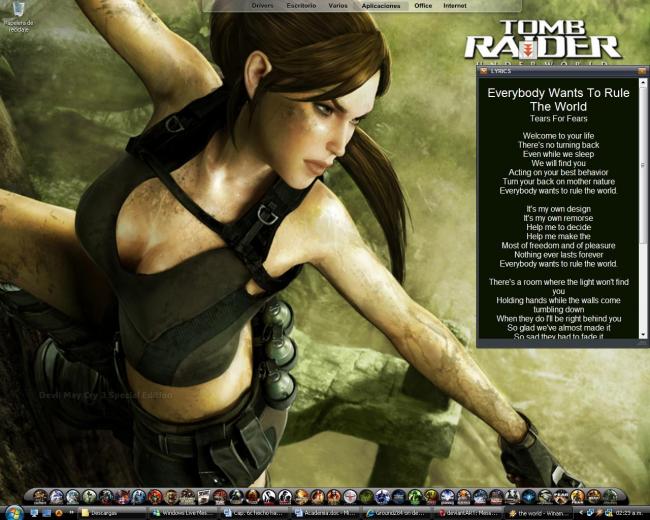Click the Lyrics scrollbar up arrow
The width and height of the screenshot is (650, 520).
click(643, 83)
